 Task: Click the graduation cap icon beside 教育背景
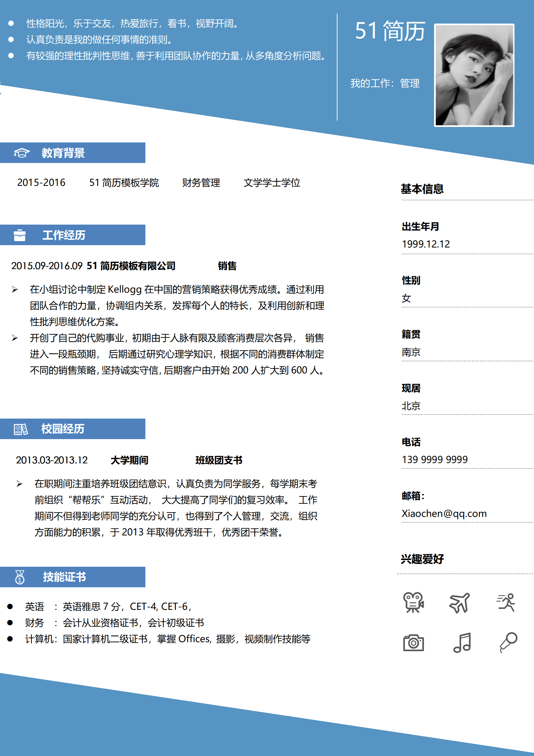22,153
